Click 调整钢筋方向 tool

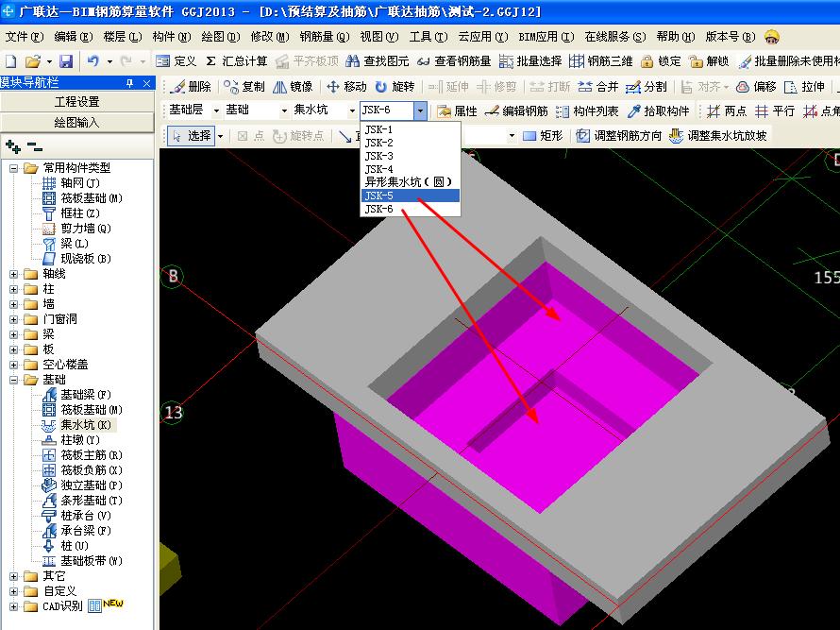click(619, 136)
